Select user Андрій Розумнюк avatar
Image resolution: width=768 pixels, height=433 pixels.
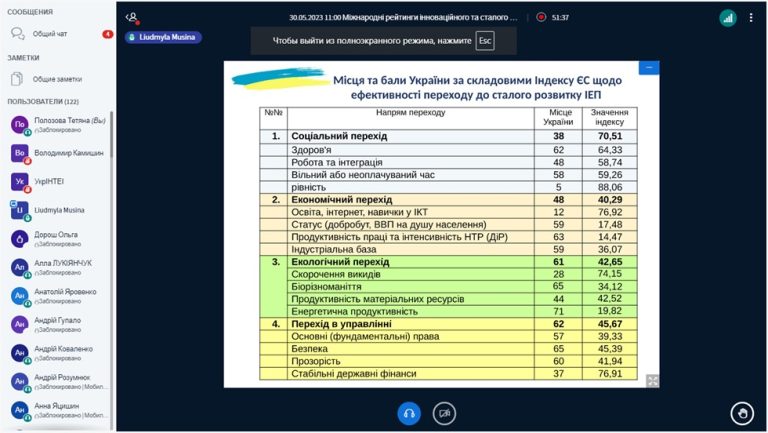(x=20, y=382)
